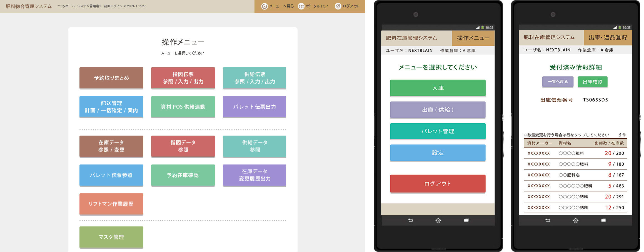The image size is (644, 252).
Task: Click the ログアウト icon in header
Action: 338,6
